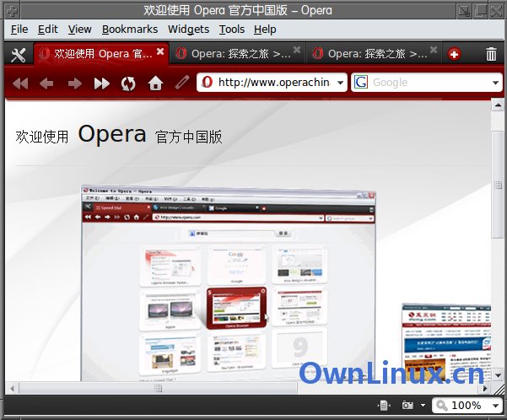This screenshot has width=507, height=420.
Task: Click the 欢迎使用 Opera 官方中国版 page heading
Action: click(x=119, y=135)
